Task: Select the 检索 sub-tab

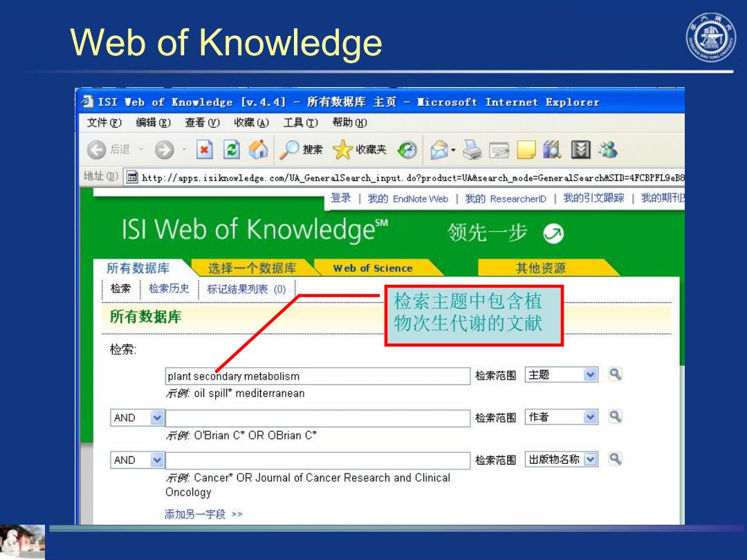Action: click(120, 288)
